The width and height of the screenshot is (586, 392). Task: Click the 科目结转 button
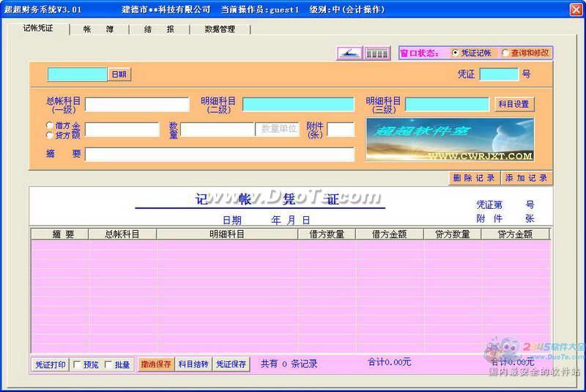pos(193,364)
